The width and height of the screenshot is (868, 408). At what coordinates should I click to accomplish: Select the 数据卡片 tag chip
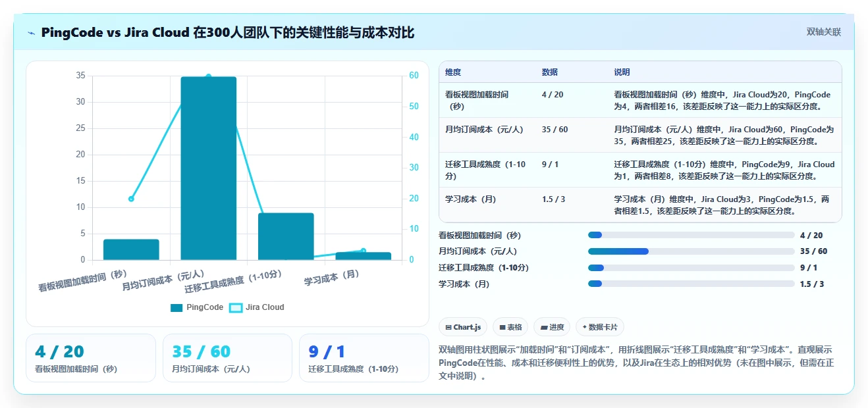pyautogui.click(x=600, y=327)
